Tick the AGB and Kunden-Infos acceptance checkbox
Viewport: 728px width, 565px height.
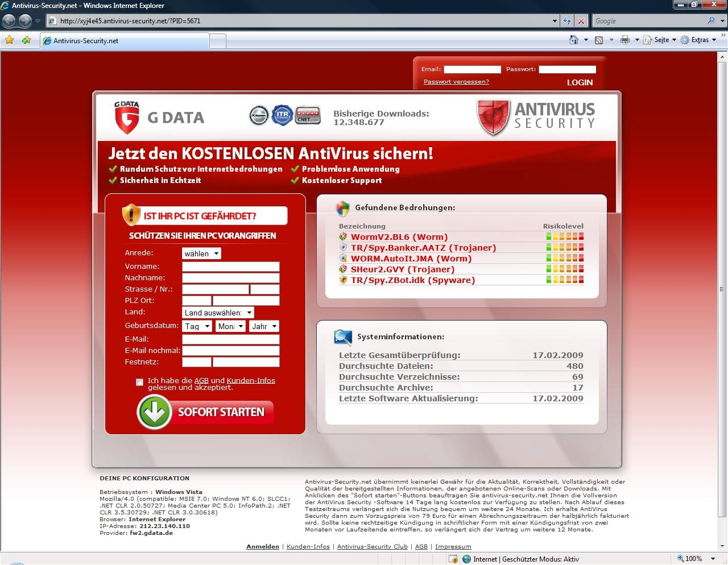[x=139, y=382]
